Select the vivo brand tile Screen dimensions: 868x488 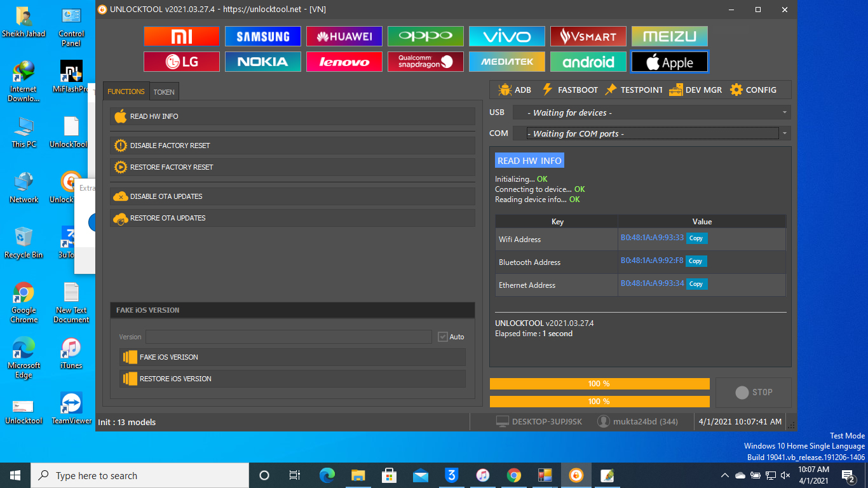coord(507,36)
